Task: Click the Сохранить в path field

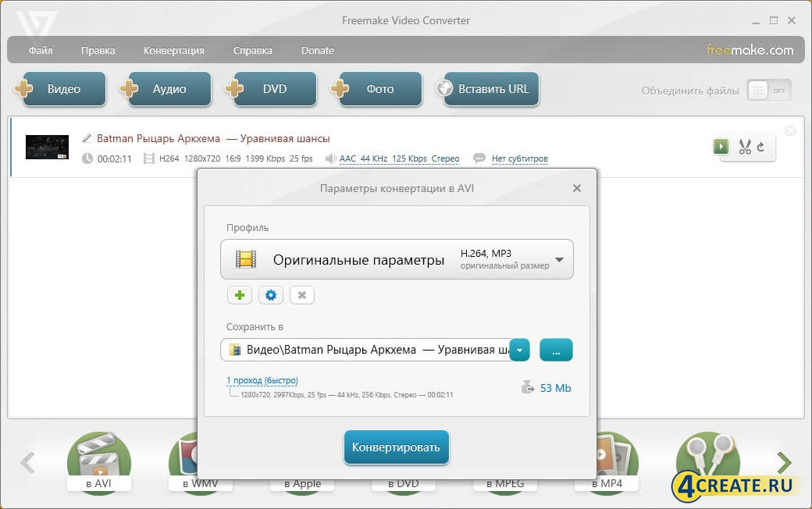Action: click(365, 350)
